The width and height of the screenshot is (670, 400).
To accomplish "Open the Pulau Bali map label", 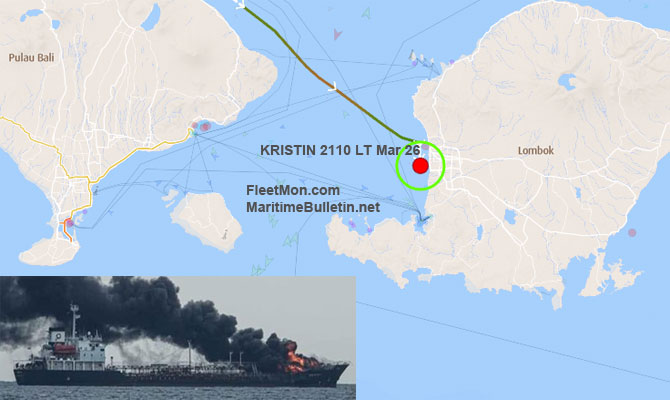I will (x=32, y=57).
